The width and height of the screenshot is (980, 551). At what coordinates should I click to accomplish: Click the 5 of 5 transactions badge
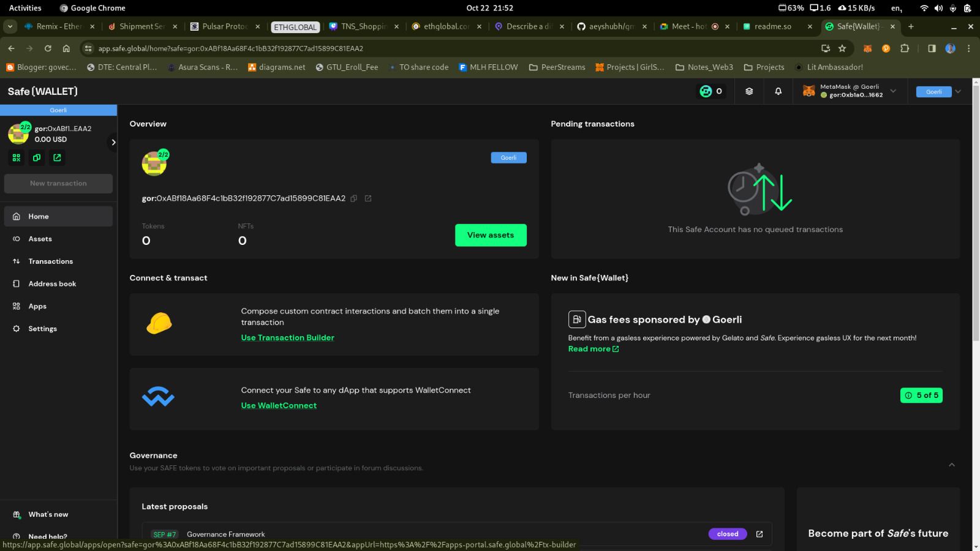(921, 395)
